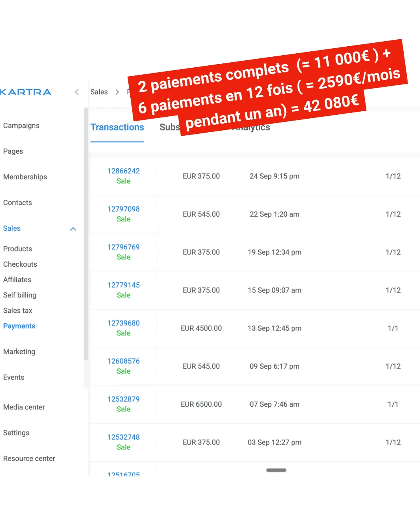
Task: Collapse the Sales menu chevron
Action: pyautogui.click(x=73, y=229)
